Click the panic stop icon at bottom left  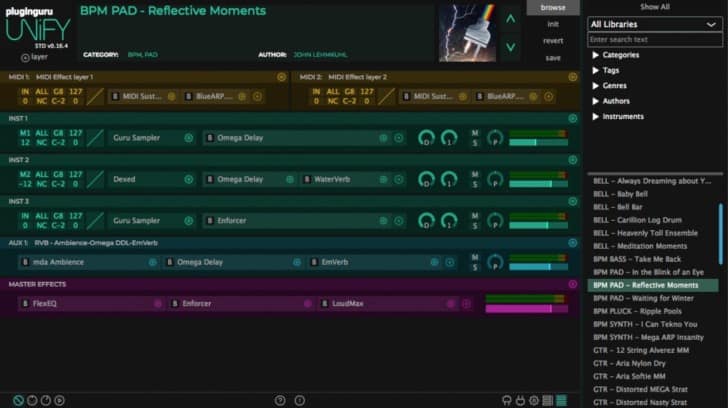[18, 400]
